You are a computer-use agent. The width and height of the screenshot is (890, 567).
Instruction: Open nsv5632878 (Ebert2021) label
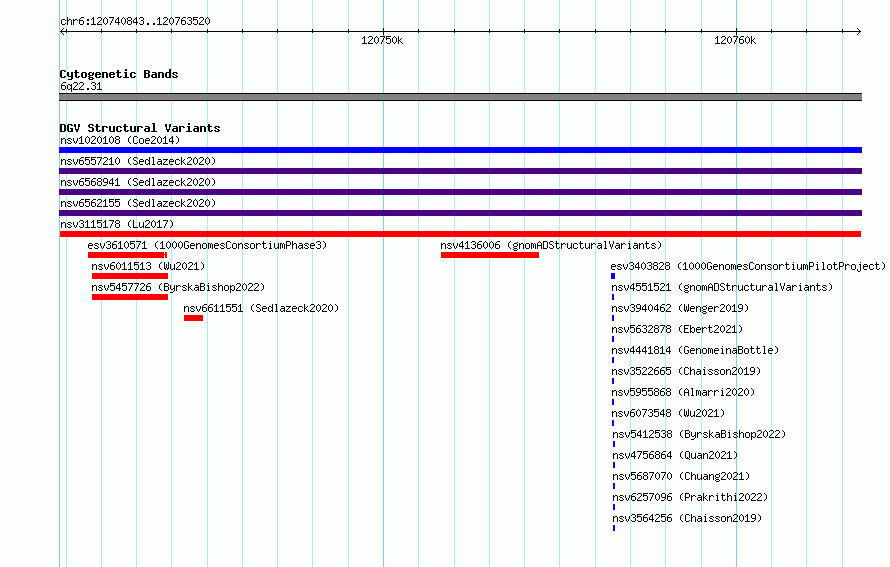(x=677, y=329)
